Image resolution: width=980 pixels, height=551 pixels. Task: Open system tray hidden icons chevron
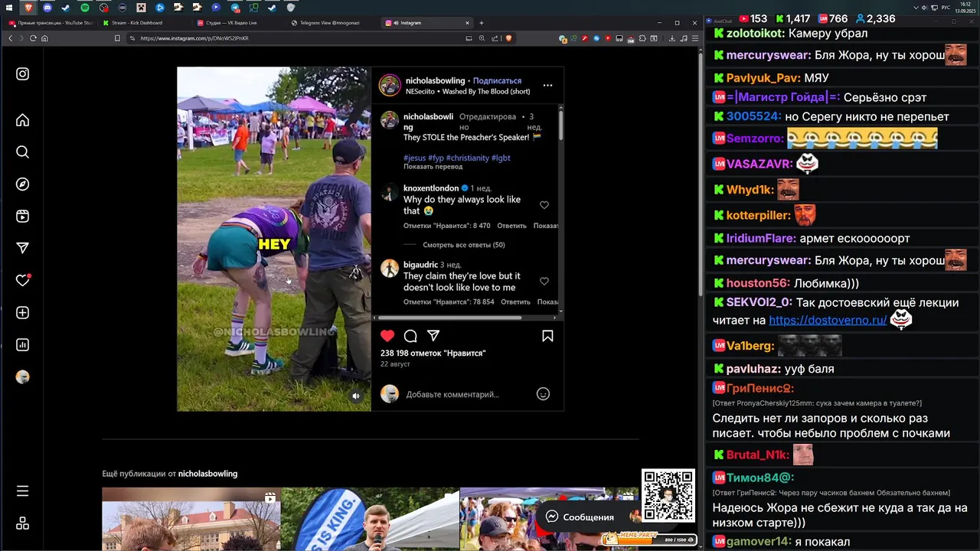coord(916,8)
